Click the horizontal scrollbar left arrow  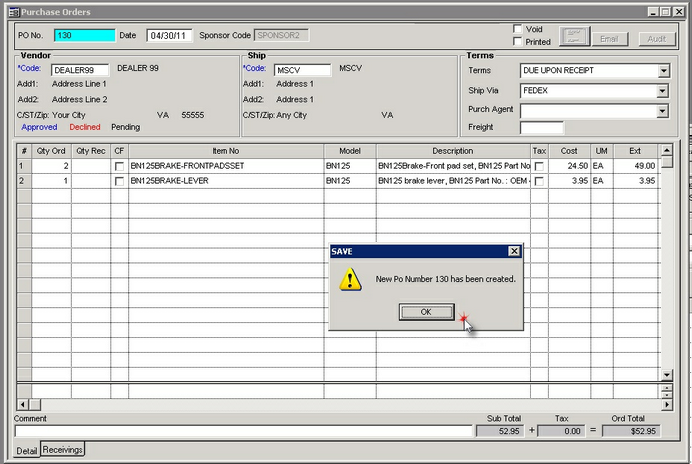point(23,404)
